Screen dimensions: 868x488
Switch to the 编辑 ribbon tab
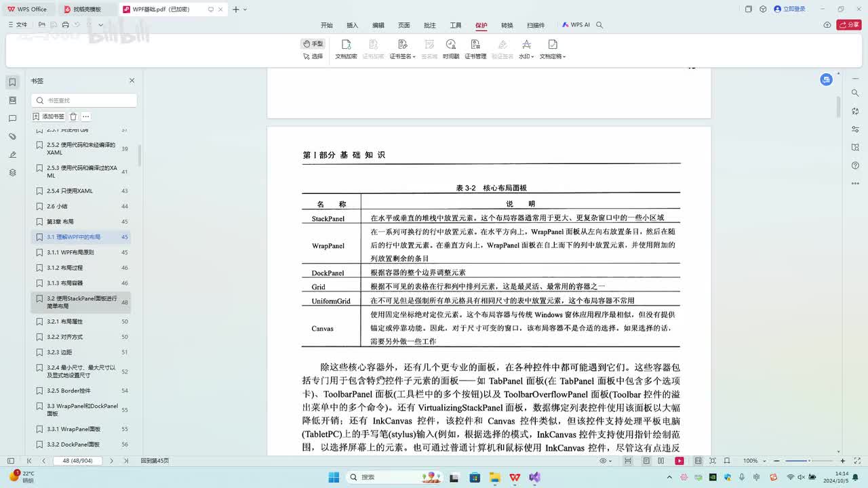tap(378, 25)
